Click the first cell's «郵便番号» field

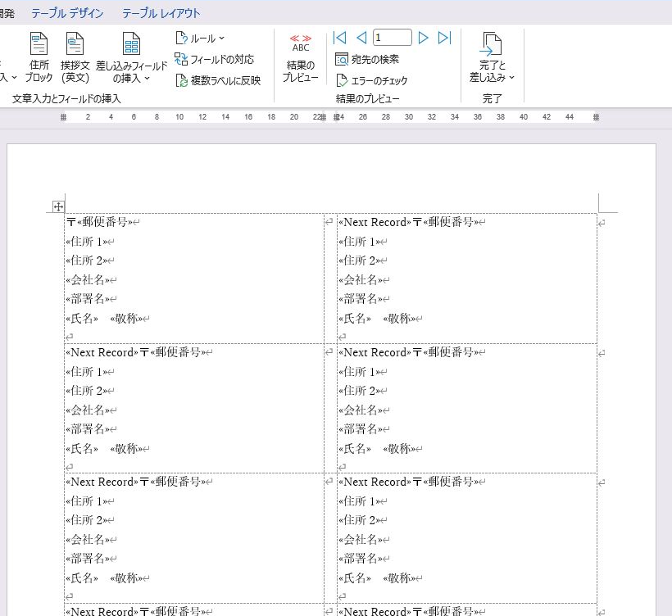tap(105, 222)
